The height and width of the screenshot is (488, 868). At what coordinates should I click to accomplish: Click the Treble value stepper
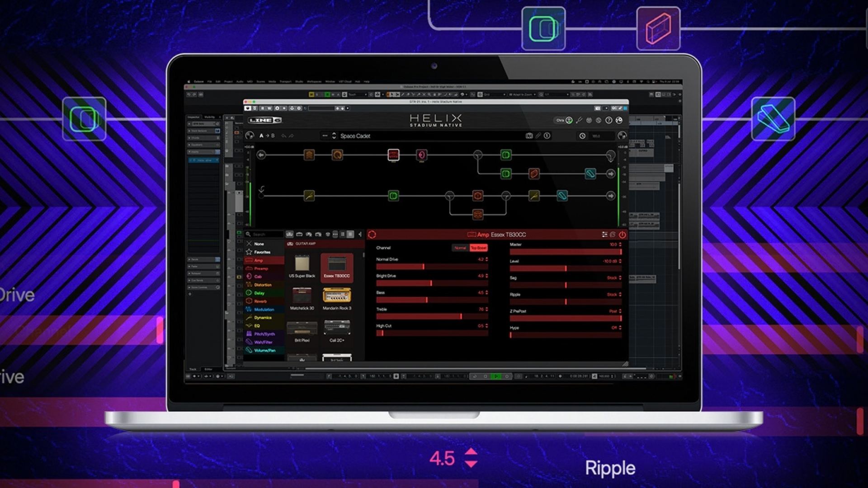486,309
